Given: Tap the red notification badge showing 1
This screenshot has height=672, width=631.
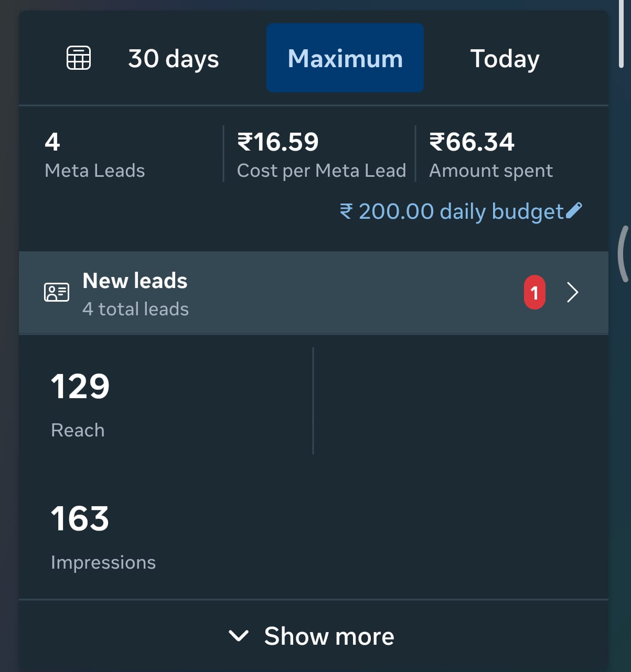Looking at the screenshot, I should 534,292.
